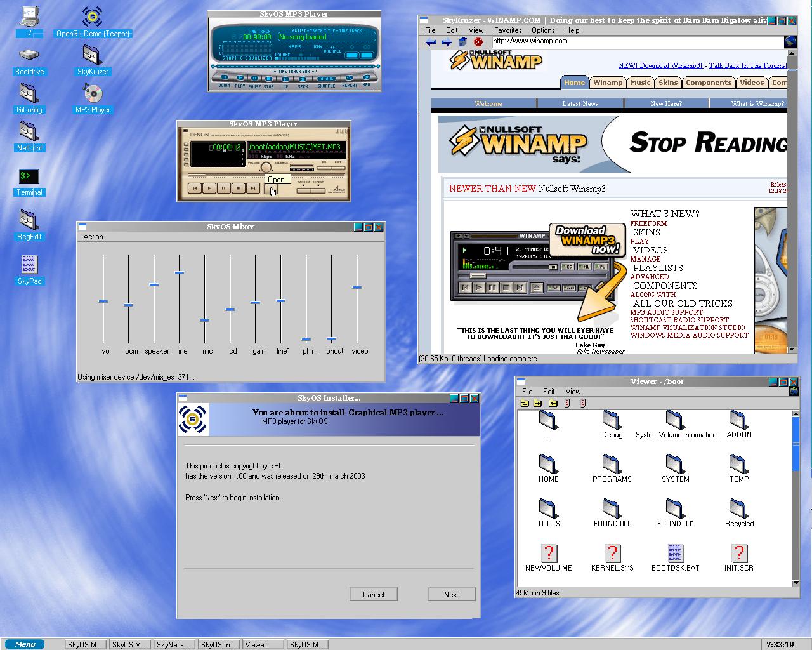Viewport: 812px width, 650px height.
Task: Open the Debug folder in Viewer
Action: coord(612,425)
